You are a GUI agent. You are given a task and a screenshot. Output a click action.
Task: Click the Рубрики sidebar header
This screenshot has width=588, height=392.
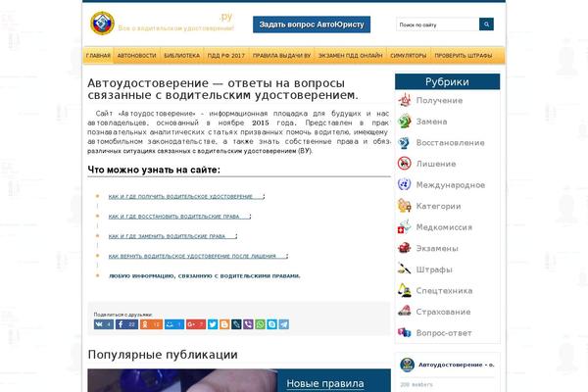447,81
